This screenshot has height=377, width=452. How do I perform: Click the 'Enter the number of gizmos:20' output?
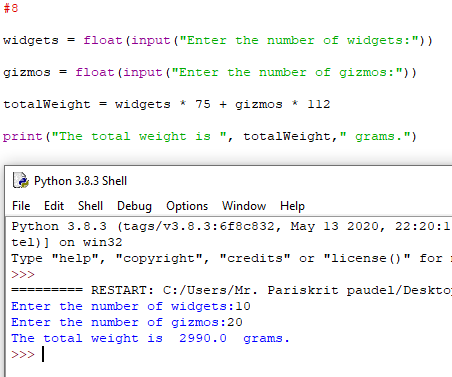coord(127,322)
